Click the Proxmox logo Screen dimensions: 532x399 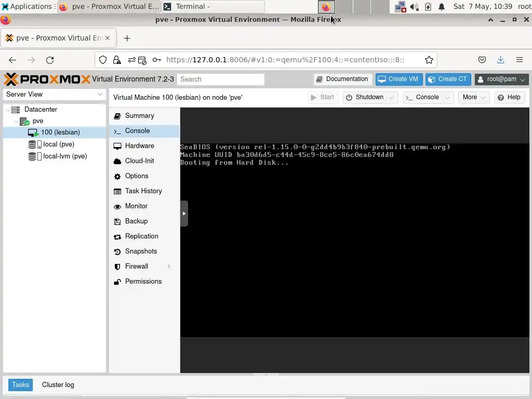click(x=47, y=79)
